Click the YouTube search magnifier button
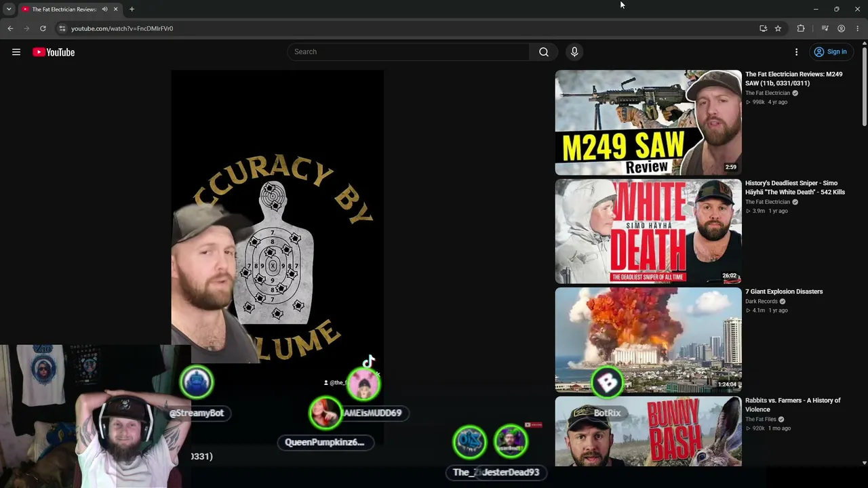Screen dimensions: 868x488 pos(544,52)
